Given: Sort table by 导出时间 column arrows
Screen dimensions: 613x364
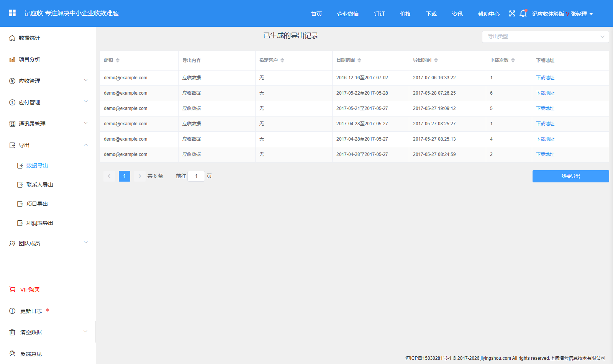Looking at the screenshot, I should pos(436,60).
